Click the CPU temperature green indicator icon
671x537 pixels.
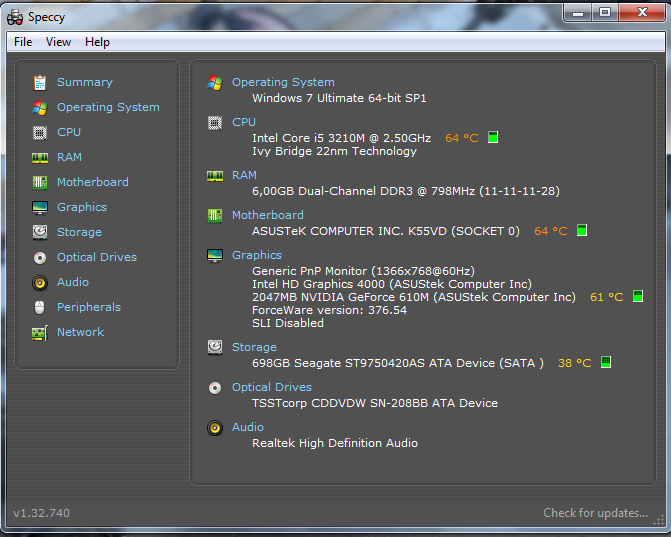pyautogui.click(x=493, y=137)
